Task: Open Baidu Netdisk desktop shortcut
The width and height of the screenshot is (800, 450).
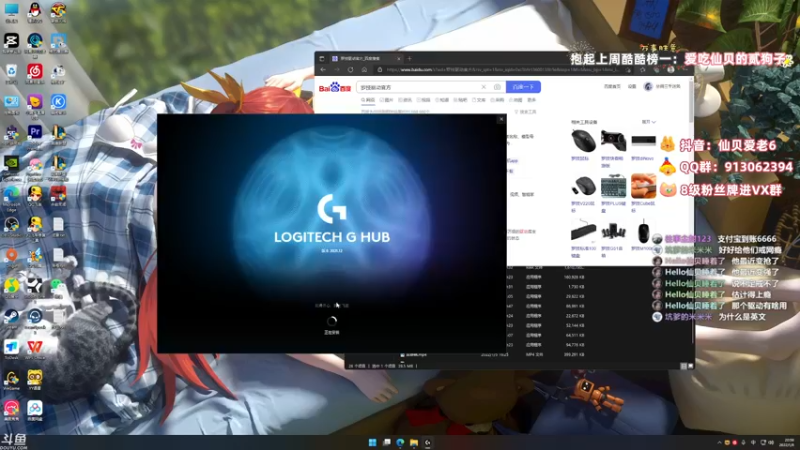Action: [35, 408]
